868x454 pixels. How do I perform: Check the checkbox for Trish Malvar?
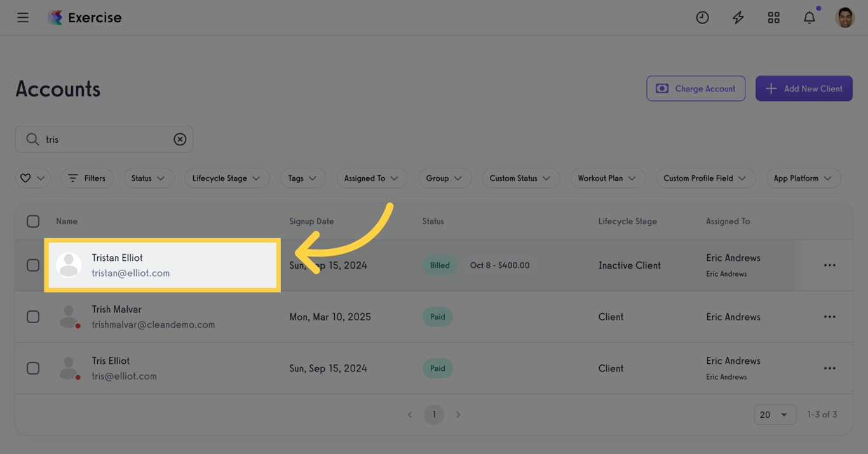pyautogui.click(x=33, y=316)
